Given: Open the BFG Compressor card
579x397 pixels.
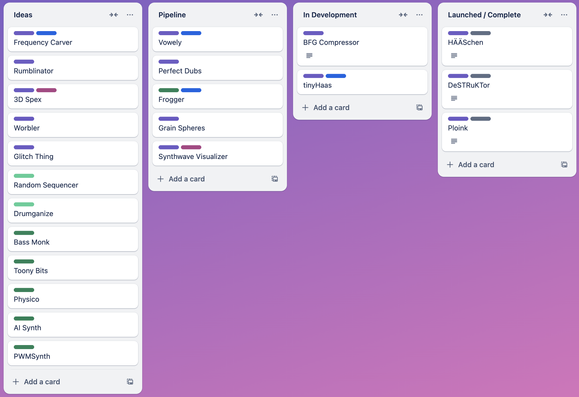Looking at the screenshot, I should [362, 46].
